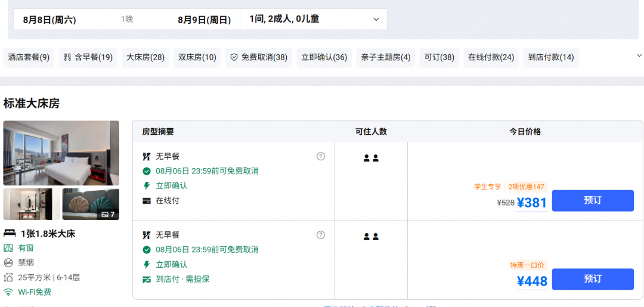Image resolution: width=644 pixels, height=307 pixels.
Task: Select check-out date 8月9日(周日)
Action: tap(204, 20)
